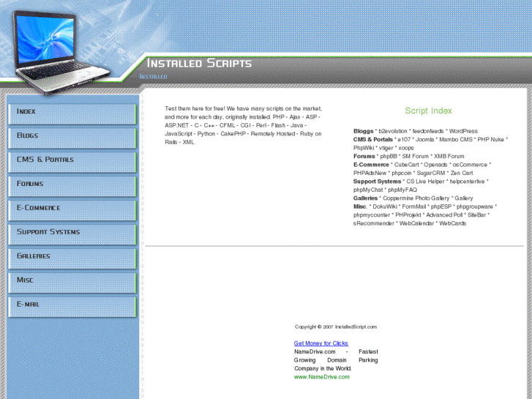Open the Forums sidebar button
The width and height of the screenshot is (532, 399).
pos(72,186)
